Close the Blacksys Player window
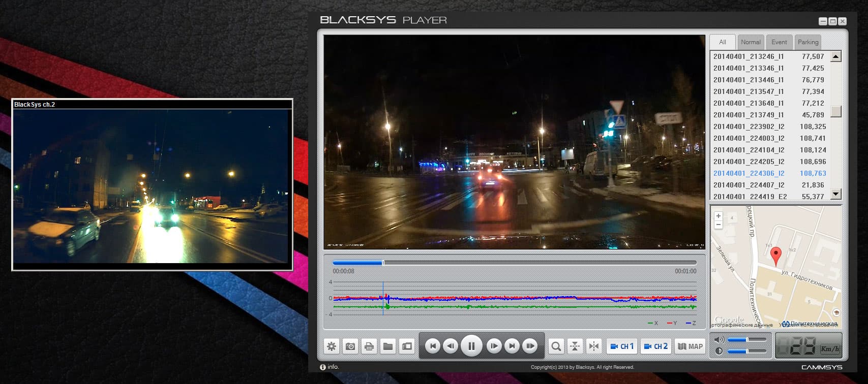Image resolution: width=868 pixels, height=384 pixels. click(x=843, y=21)
